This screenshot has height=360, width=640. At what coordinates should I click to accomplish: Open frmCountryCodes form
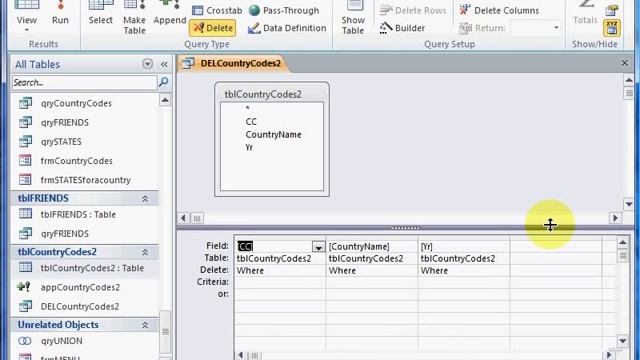76,161
